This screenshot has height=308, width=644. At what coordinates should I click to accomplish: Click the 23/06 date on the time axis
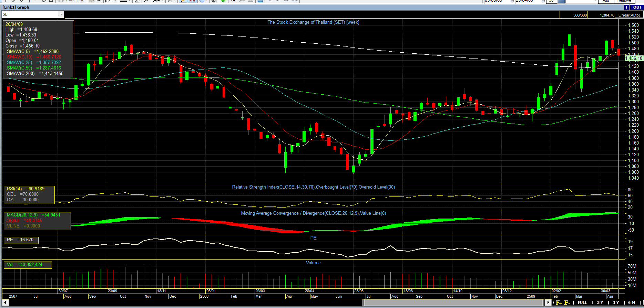tap(359, 291)
